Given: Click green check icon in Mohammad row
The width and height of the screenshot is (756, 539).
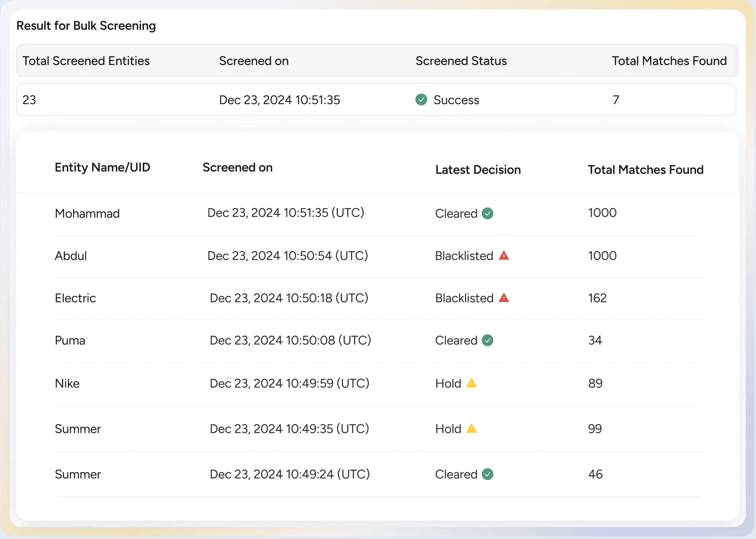Looking at the screenshot, I should tap(487, 214).
